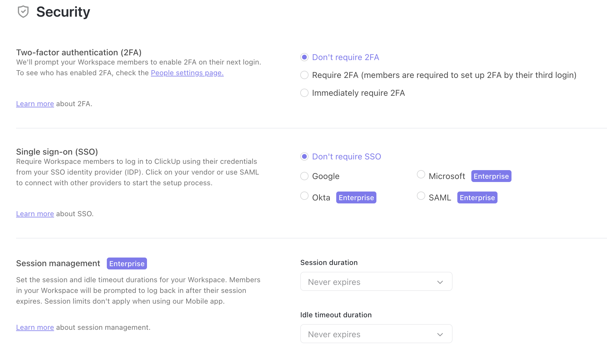This screenshot has height=364, width=607.
Task: Select Microsoft SSO radio button
Action: click(421, 174)
